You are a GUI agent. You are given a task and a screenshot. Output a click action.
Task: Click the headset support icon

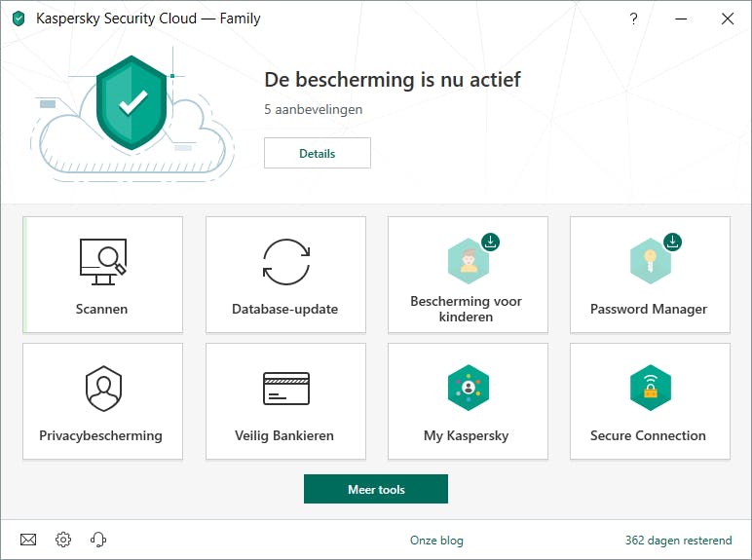point(97,540)
